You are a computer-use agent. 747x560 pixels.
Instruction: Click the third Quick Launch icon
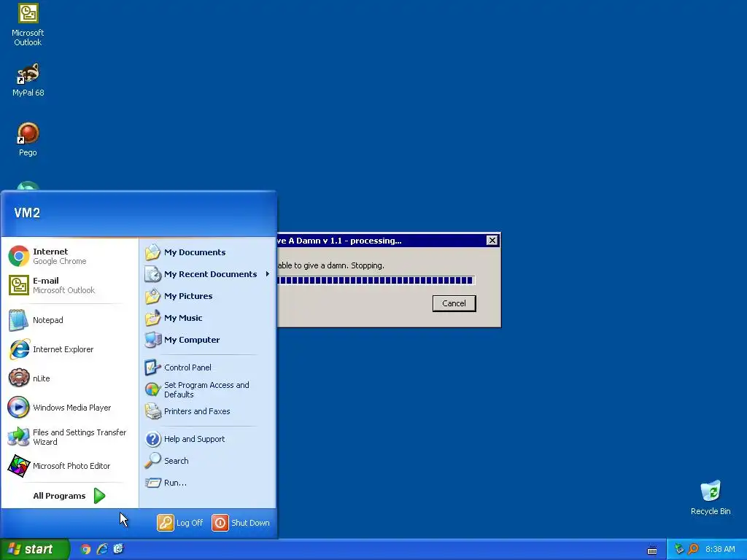click(118, 549)
